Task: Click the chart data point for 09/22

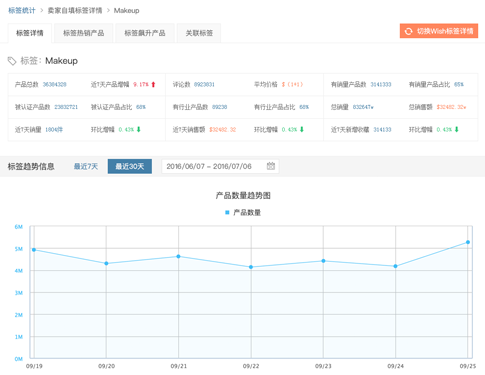Action: tap(251, 267)
